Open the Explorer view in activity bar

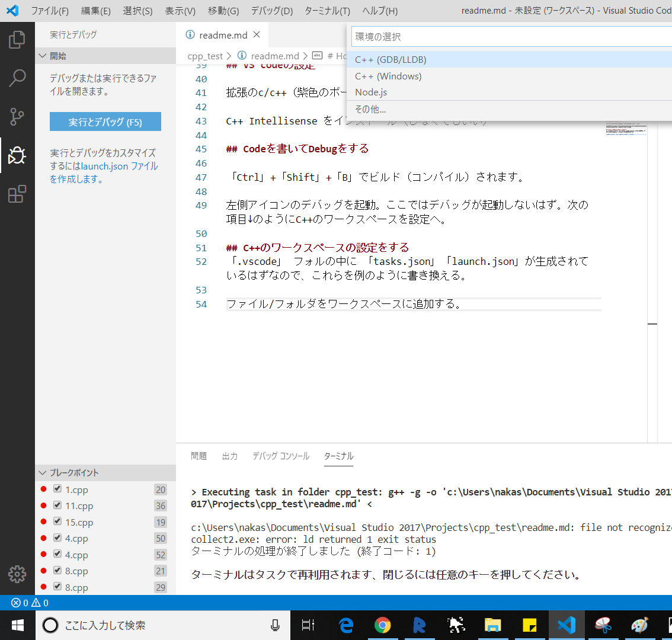(x=17, y=40)
